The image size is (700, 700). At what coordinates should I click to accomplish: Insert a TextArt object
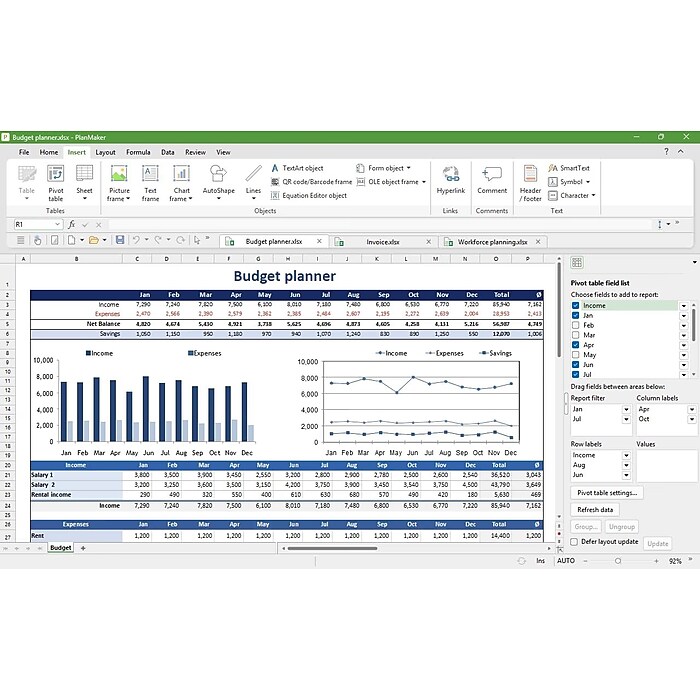(297, 168)
